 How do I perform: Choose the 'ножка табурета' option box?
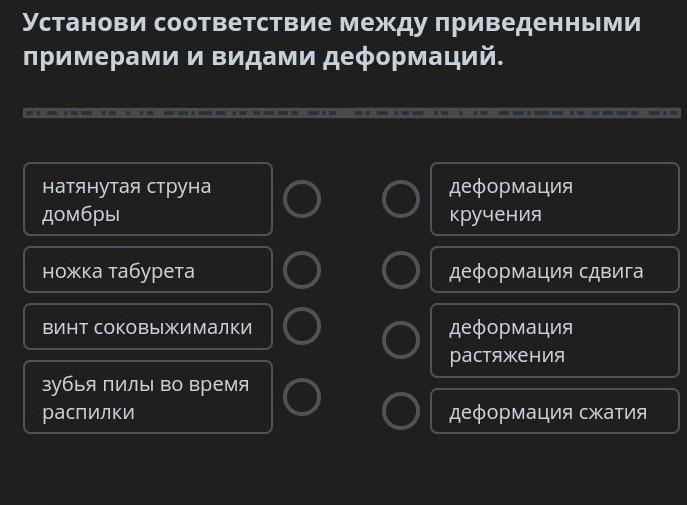pyautogui.click(x=148, y=270)
